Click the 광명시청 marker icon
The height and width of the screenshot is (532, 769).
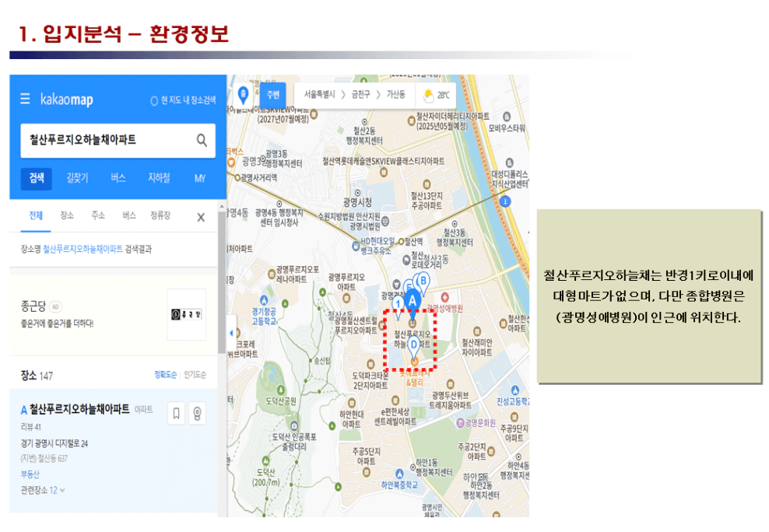coord(357,193)
